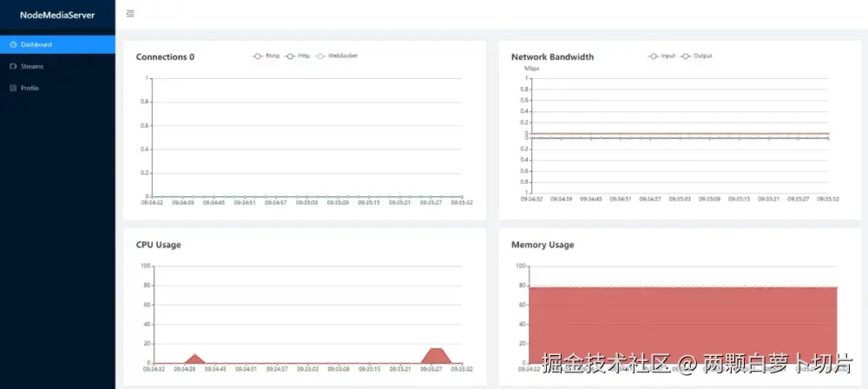Click the Connections 0 chart title
Viewport: 868px width, 389px height.
[165, 56]
